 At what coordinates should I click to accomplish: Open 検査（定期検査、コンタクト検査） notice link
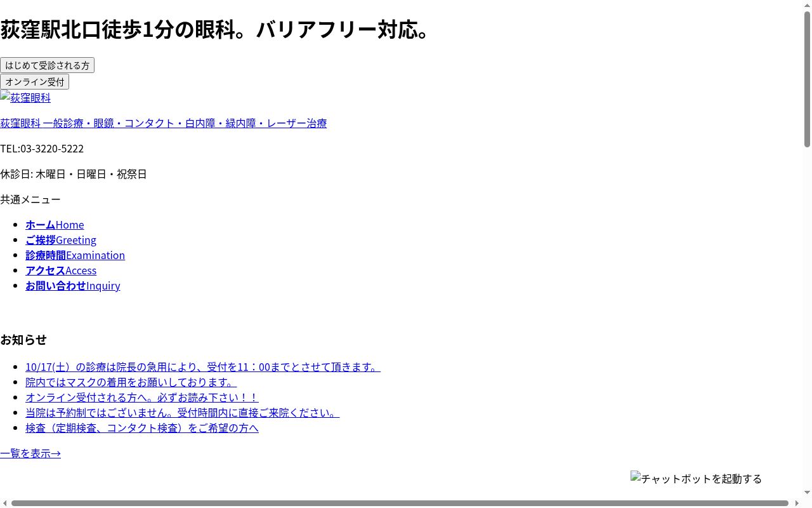[x=142, y=428]
